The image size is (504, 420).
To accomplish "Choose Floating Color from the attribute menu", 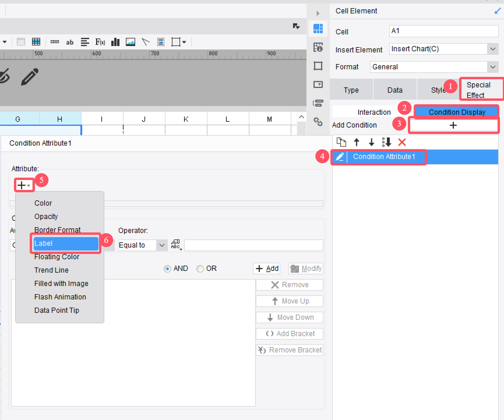I will (x=57, y=257).
